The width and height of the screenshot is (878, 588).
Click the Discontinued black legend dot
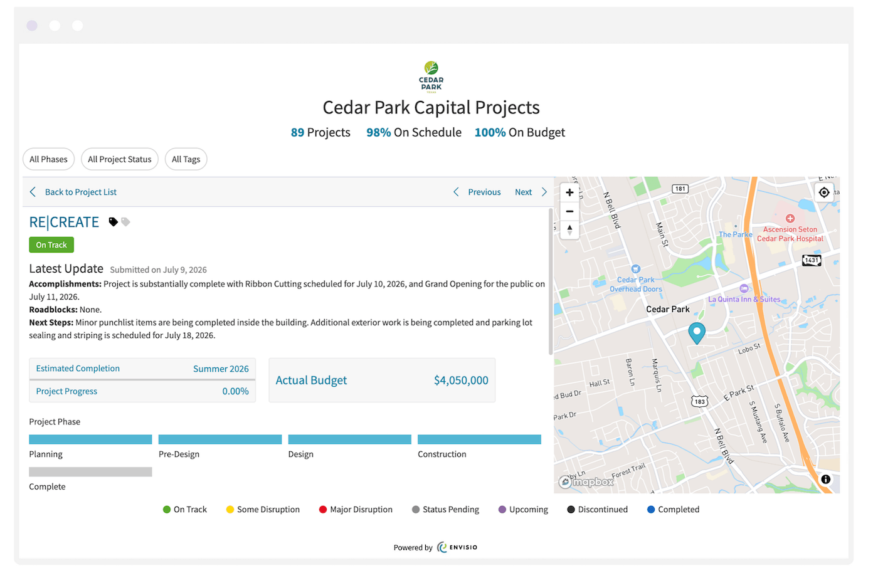point(571,510)
